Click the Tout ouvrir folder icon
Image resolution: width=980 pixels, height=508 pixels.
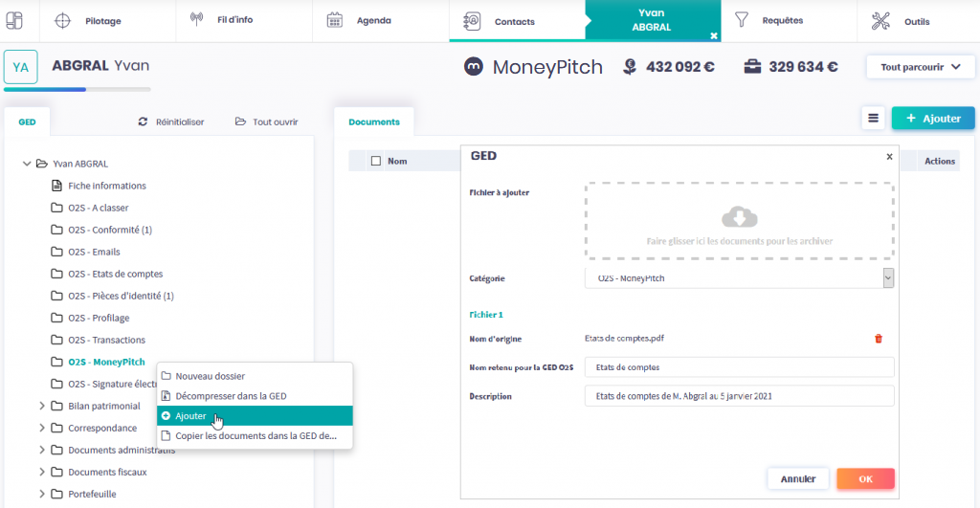[x=239, y=122]
